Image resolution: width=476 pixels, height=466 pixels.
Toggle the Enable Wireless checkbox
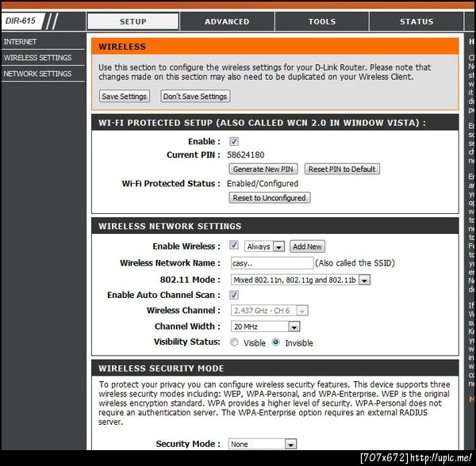[234, 245]
